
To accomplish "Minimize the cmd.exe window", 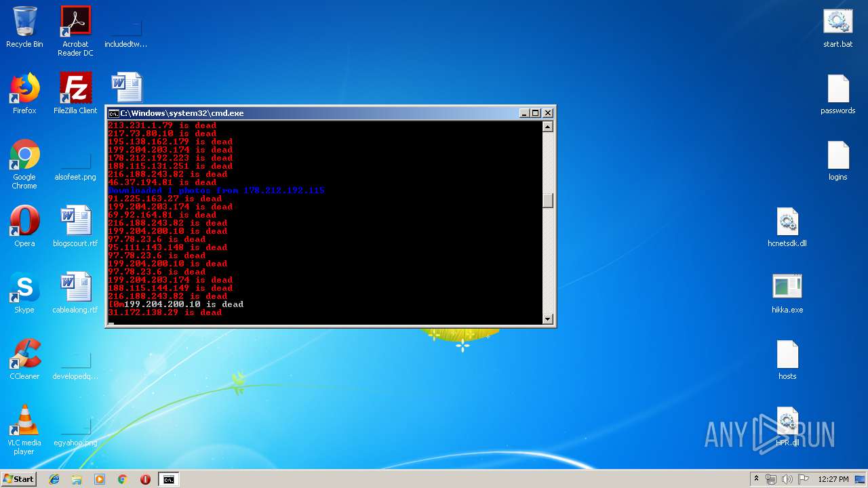I will tap(524, 113).
